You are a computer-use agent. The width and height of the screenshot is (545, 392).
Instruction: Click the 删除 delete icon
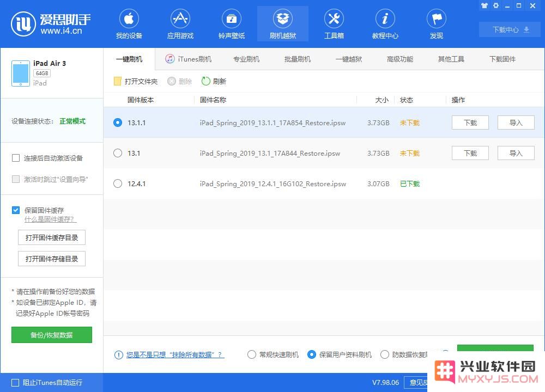click(x=171, y=81)
